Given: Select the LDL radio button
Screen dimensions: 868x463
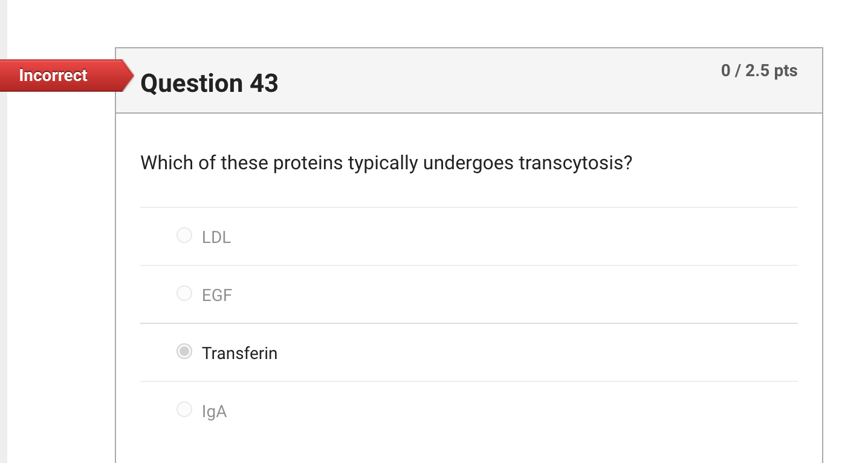Looking at the screenshot, I should click(184, 235).
